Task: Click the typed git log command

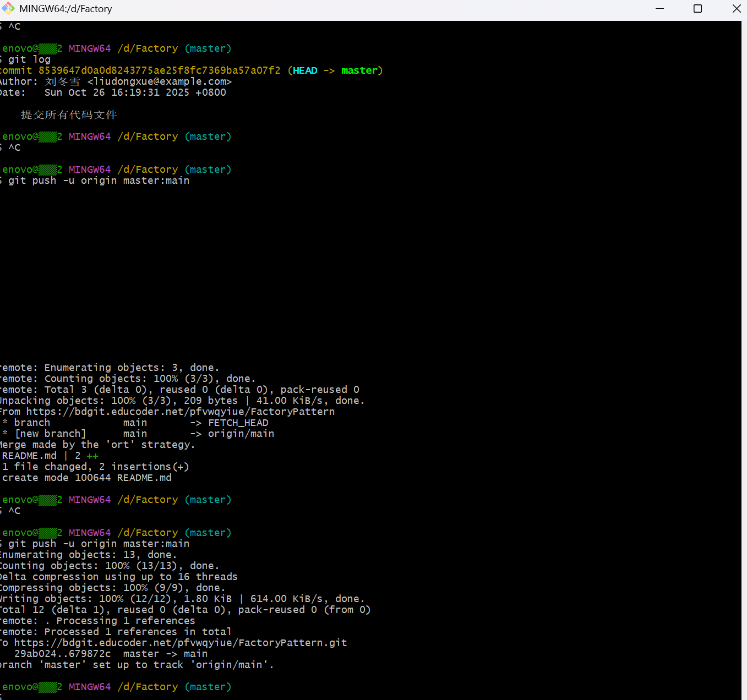Action: pyautogui.click(x=29, y=59)
